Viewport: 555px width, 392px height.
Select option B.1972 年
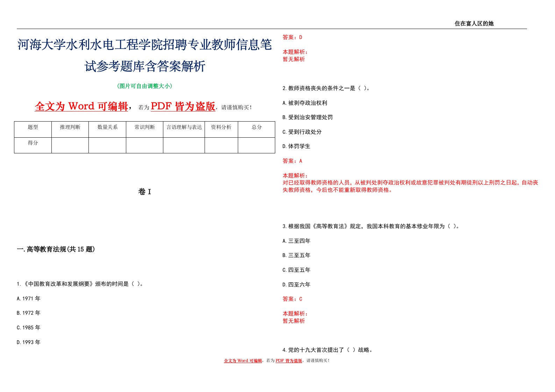tap(29, 313)
